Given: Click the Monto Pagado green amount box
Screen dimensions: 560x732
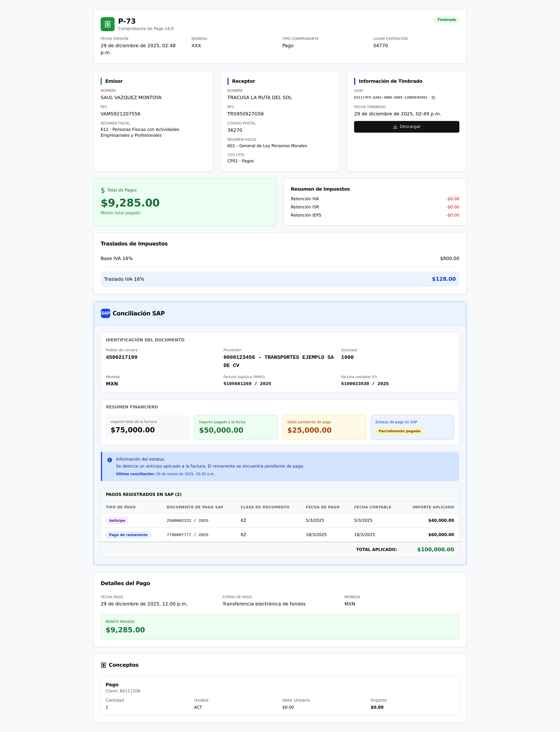Looking at the screenshot, I should 280,627.
